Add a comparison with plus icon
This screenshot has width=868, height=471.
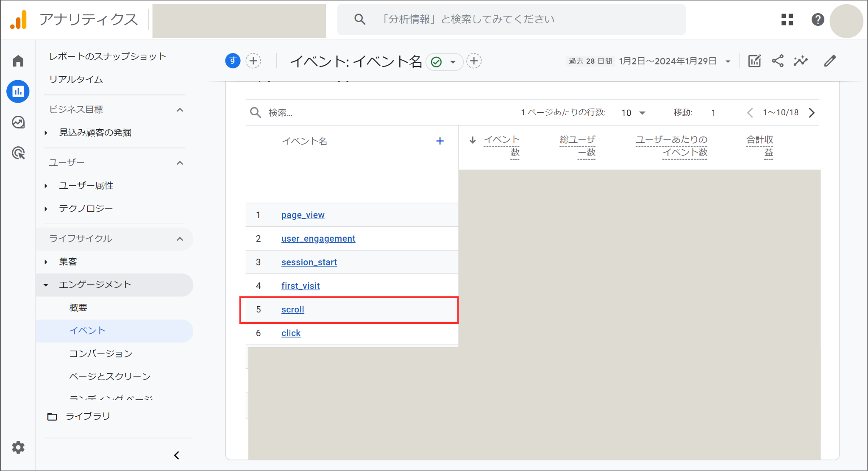[253, 61]
